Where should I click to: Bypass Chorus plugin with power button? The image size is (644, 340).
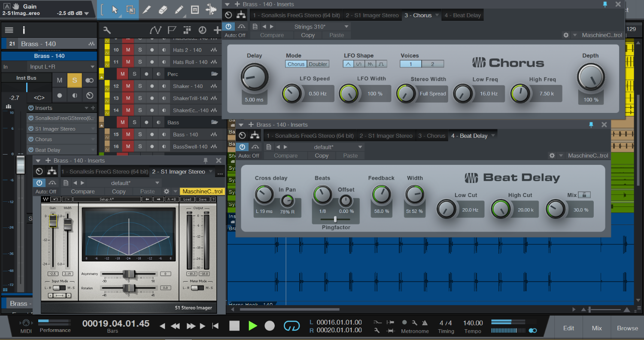pos(229,27)
